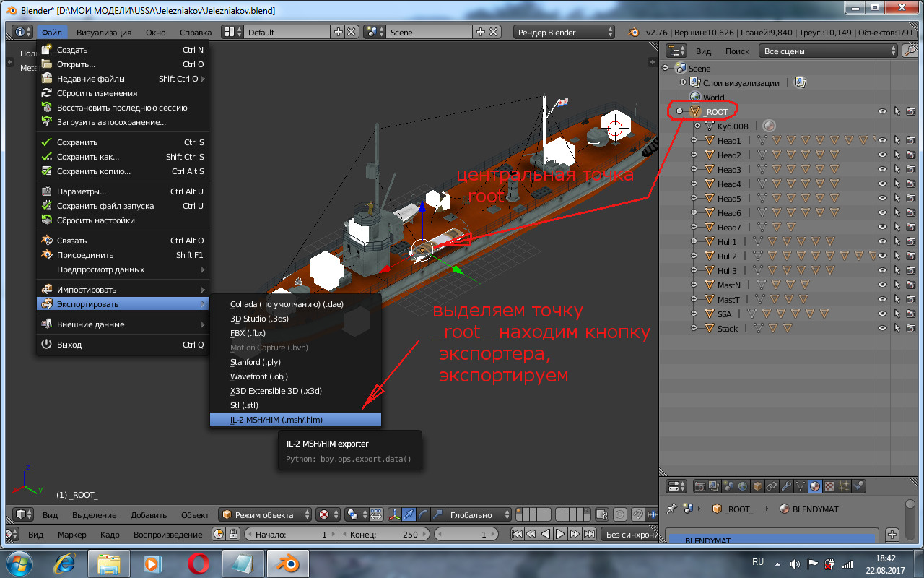Click the pin icon in properties panel

coord(672,509)
